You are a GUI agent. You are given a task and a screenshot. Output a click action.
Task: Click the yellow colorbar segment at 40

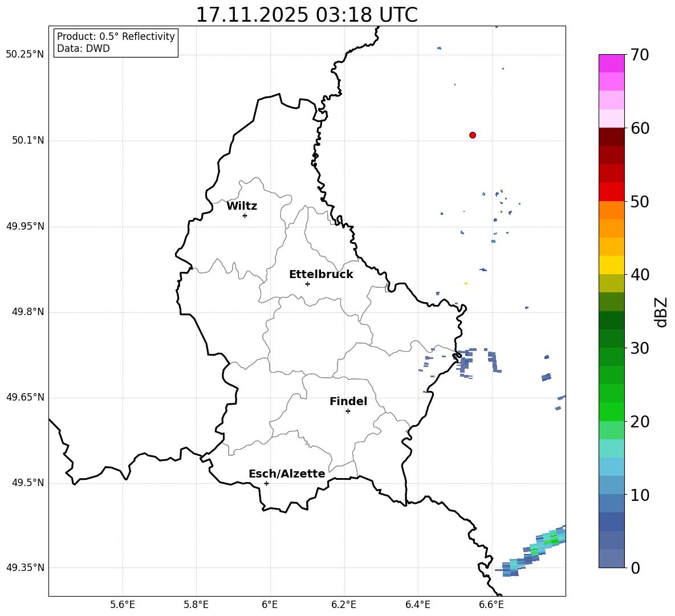tap(611, 265)
